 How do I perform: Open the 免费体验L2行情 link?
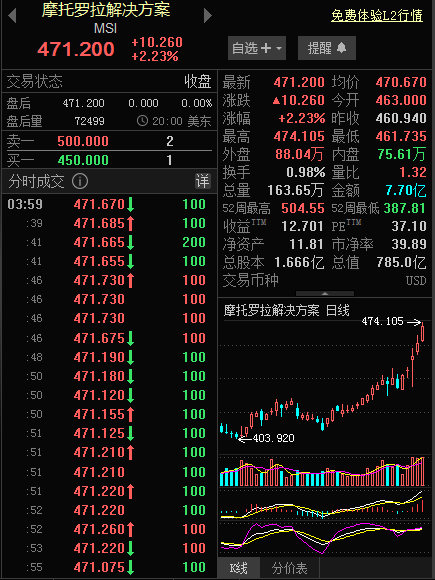(x=377, y=16)
